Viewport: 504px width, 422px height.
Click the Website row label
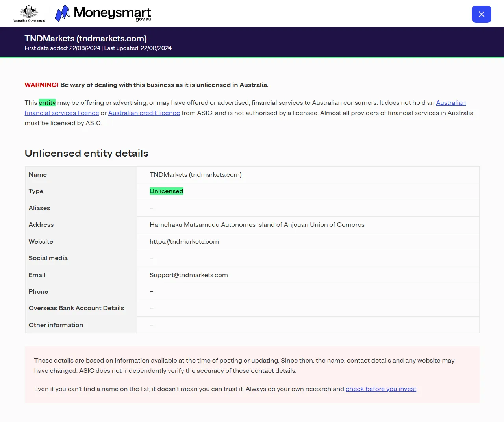41,242
